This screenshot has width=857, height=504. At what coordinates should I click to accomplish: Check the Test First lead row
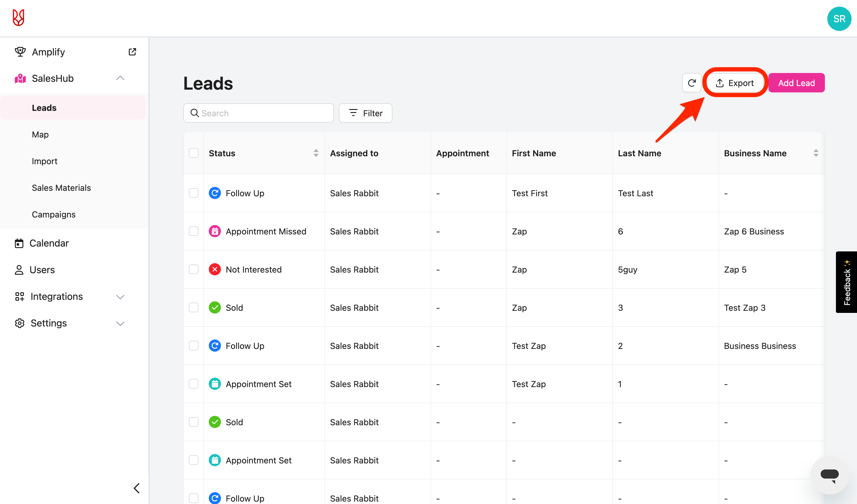[194, 193]
